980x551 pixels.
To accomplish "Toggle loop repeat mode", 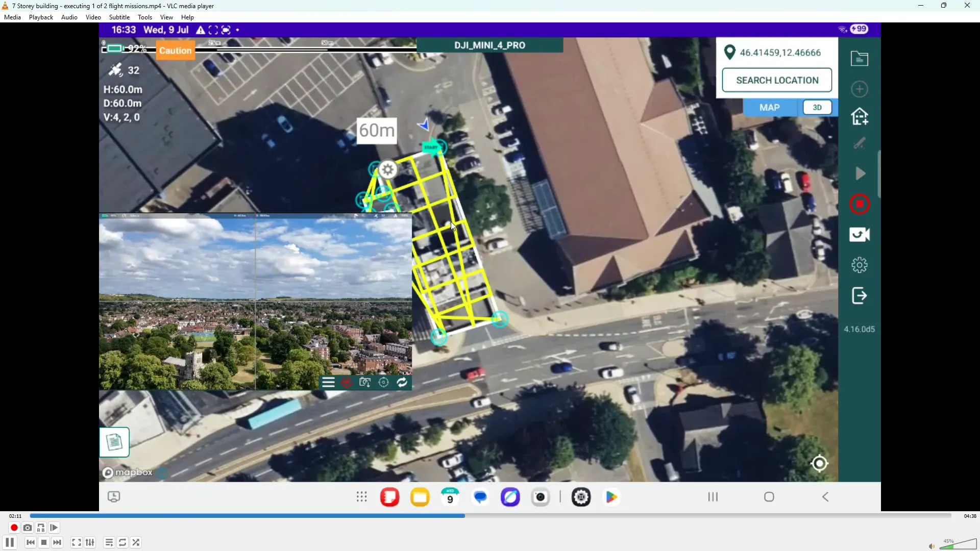I will [122, 543].
